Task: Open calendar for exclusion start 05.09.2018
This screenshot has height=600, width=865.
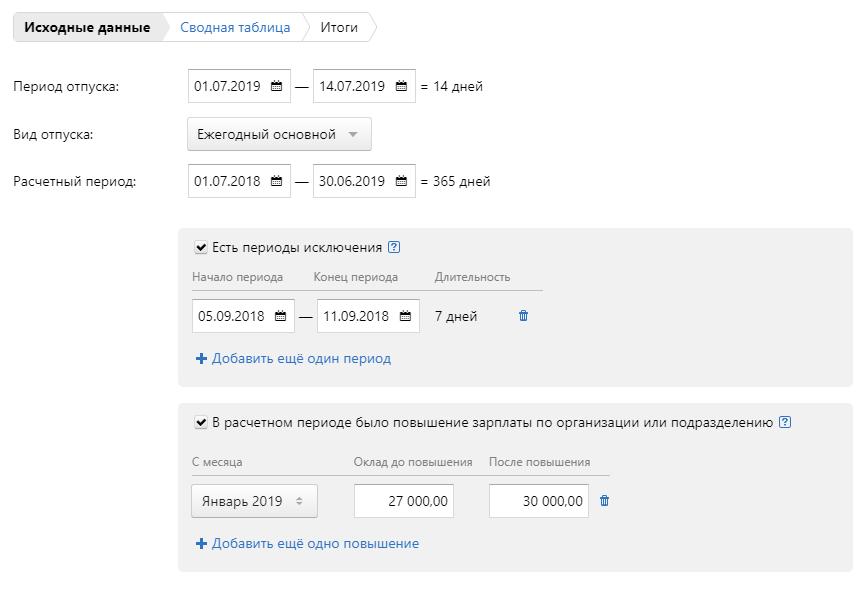Action: click(281, 317)
